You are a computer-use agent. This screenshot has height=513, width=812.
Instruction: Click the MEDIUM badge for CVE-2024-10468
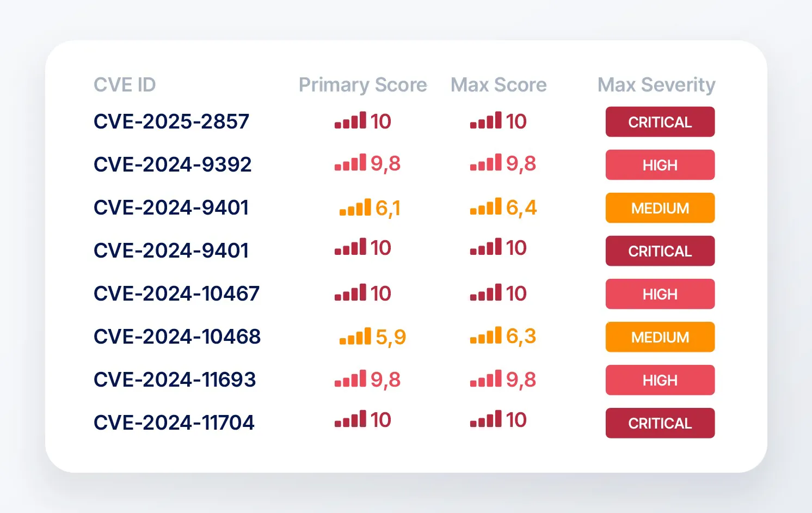tap(660, 337)
